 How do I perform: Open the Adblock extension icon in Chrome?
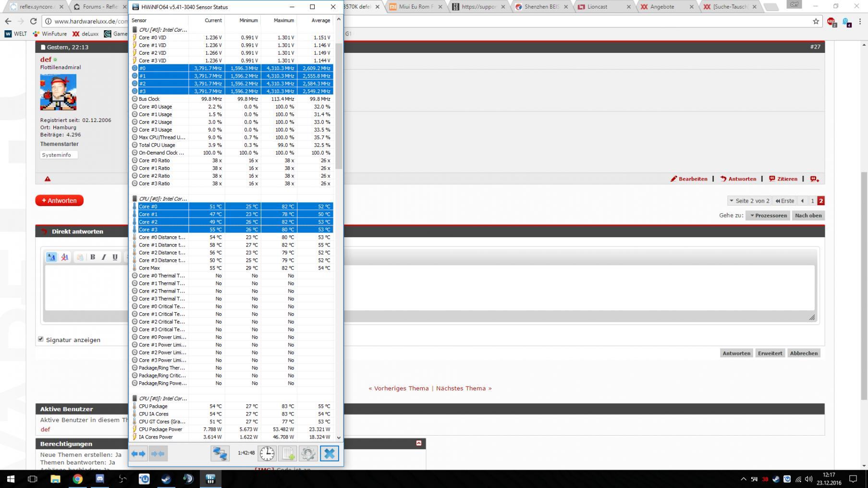[x=831, y=22]
